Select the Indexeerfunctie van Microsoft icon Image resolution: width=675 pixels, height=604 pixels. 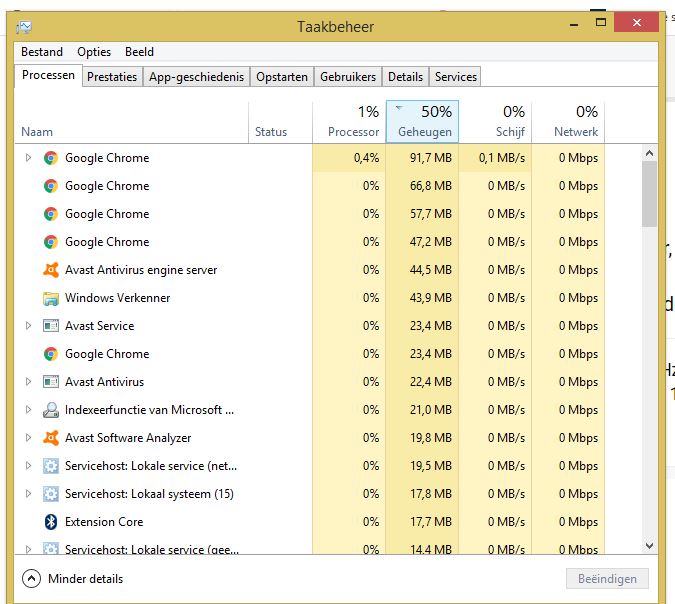coord(51,410)
